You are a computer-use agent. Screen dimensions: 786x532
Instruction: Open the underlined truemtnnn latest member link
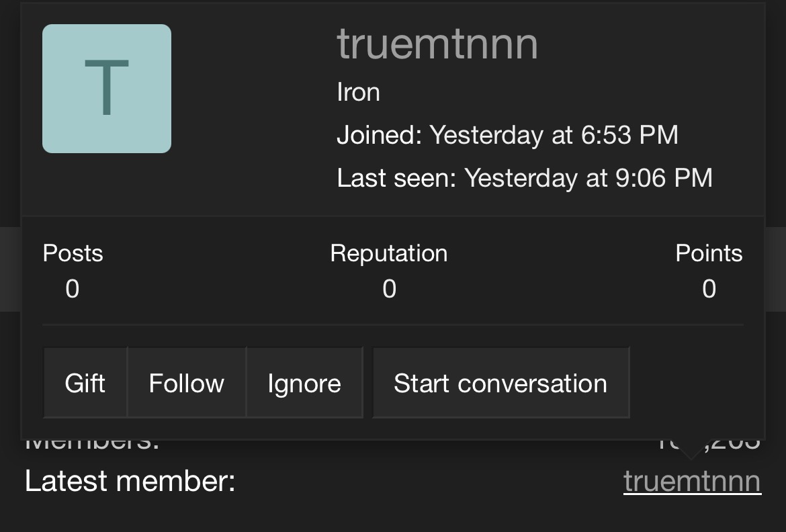pos(692,482)
